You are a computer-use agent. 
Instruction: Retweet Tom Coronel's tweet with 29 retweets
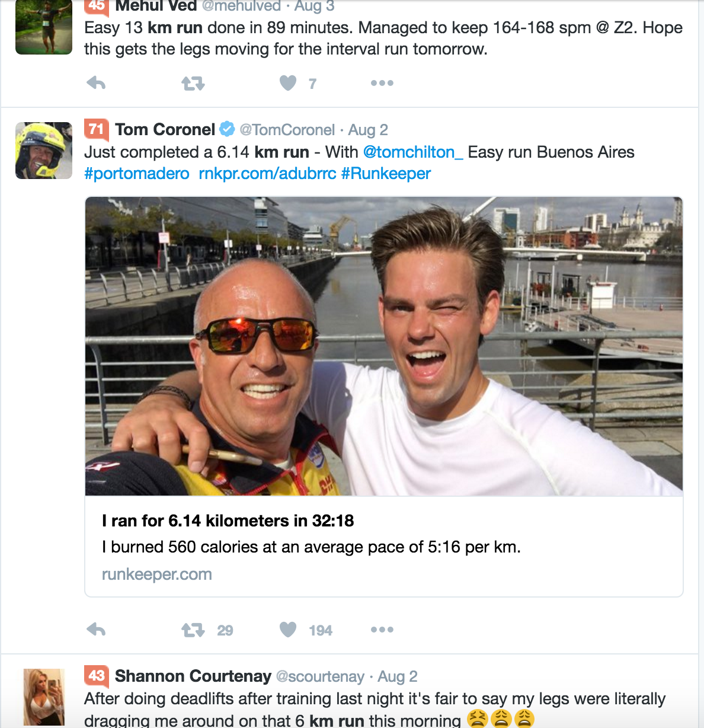click(193, 630)
